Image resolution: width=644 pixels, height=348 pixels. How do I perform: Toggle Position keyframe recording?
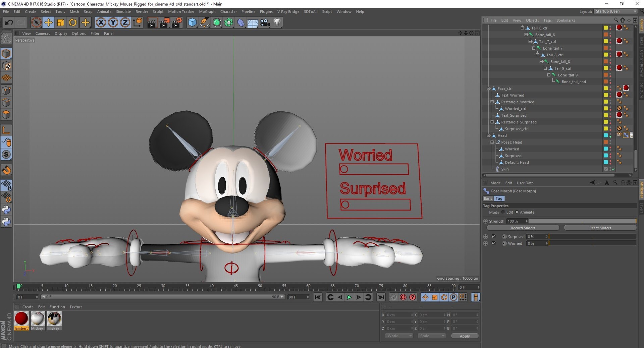[x=425, y=297]
